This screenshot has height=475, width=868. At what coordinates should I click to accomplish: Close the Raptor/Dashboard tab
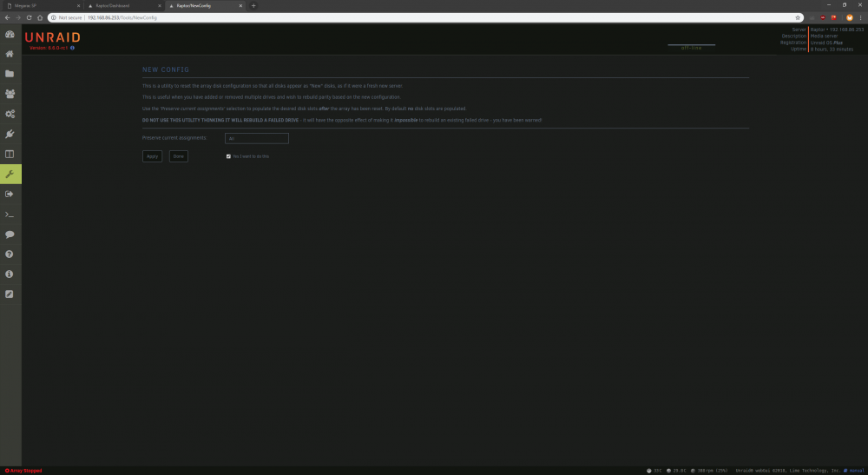pyautogui.click(x=160, y=5)
